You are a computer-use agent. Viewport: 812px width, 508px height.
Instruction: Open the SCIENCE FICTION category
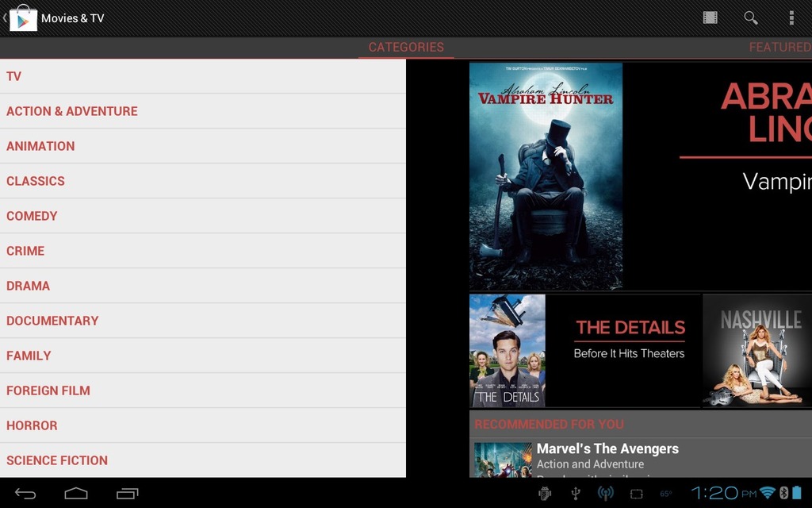203,460
